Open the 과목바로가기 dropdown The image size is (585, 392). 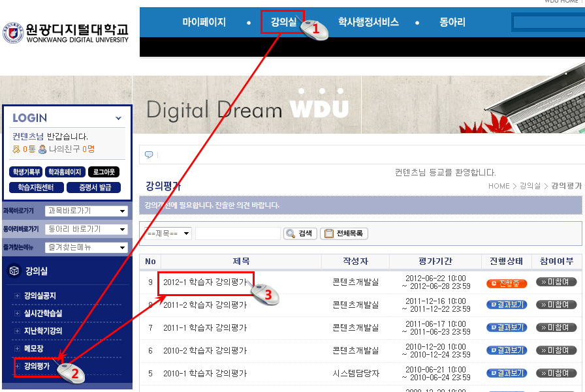click(x=86, y=211)
